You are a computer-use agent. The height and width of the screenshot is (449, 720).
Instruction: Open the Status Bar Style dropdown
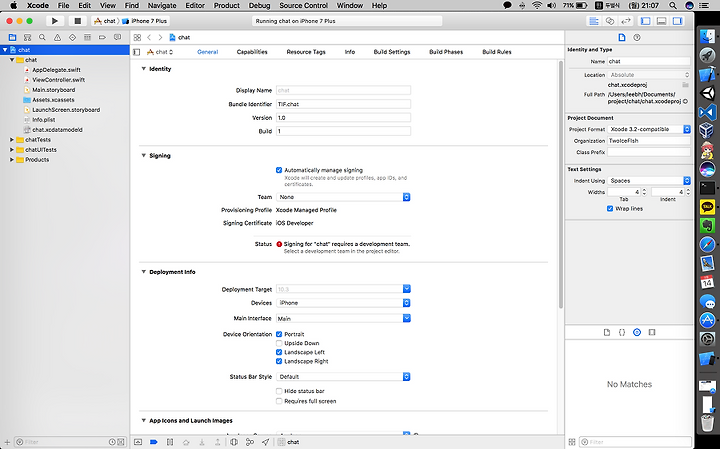point(343,377)
